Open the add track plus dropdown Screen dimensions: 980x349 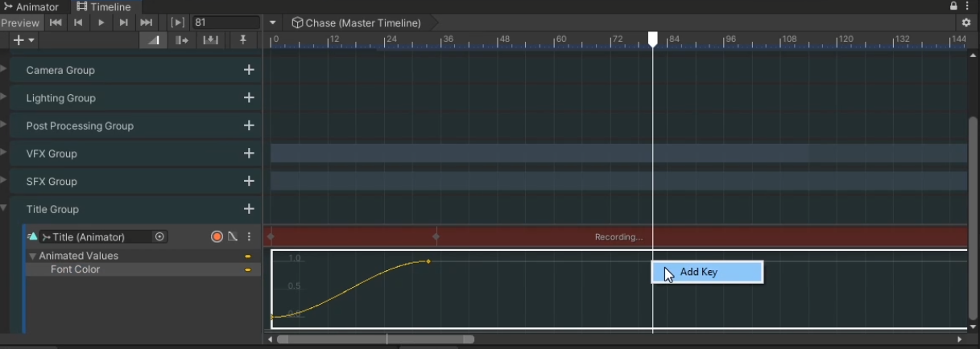23,40
